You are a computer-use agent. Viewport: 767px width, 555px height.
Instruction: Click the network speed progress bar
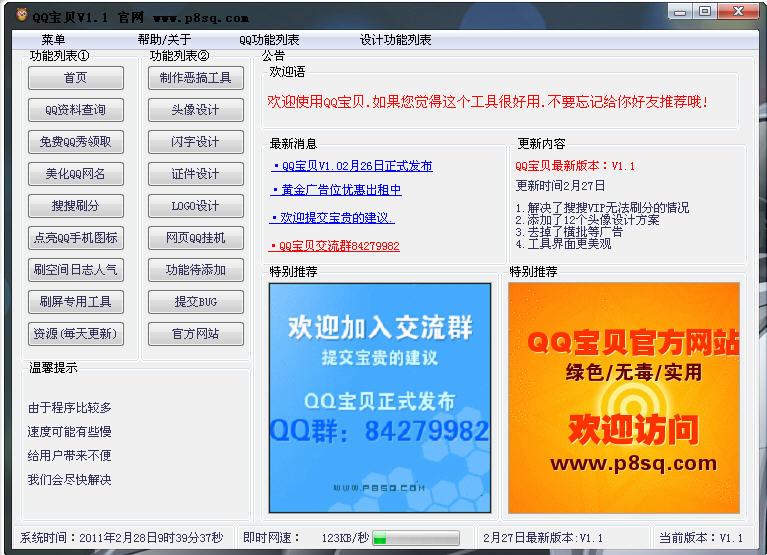click(416, 538)
